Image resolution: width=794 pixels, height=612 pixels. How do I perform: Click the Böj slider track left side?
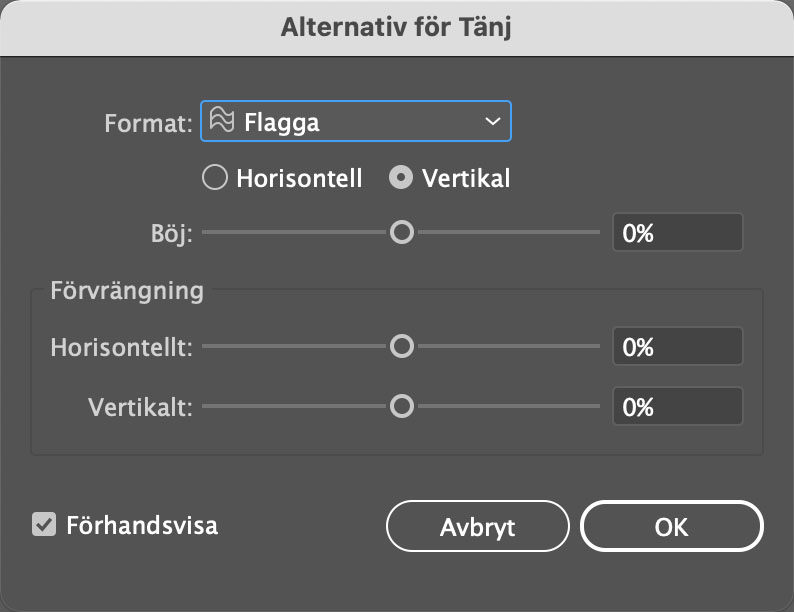[x=295, y=232]
